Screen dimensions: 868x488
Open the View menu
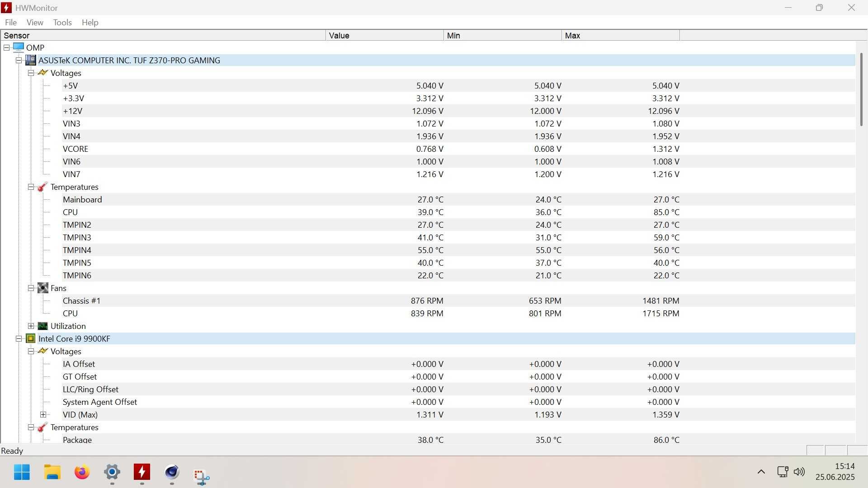35,22
